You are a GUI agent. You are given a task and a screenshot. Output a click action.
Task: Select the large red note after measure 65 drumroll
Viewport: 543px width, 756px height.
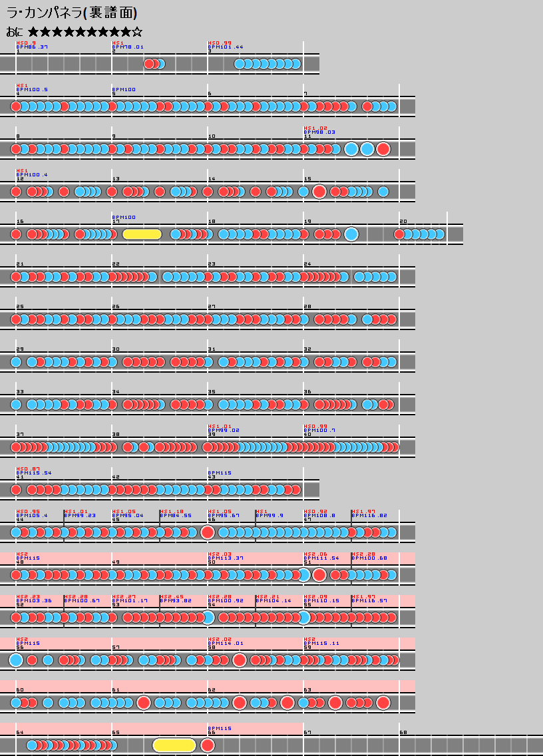(208, 745)
